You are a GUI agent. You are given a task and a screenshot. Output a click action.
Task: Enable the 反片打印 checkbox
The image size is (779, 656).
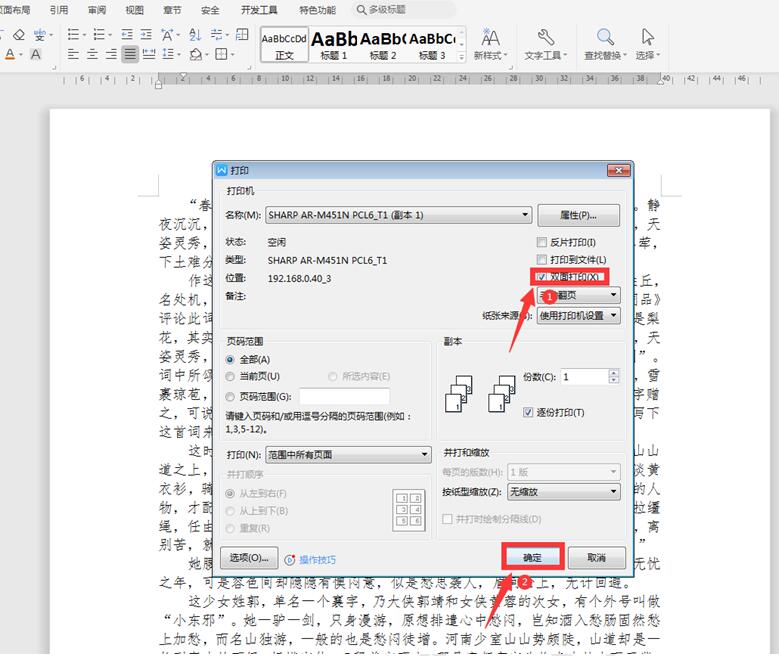(542, 242)
